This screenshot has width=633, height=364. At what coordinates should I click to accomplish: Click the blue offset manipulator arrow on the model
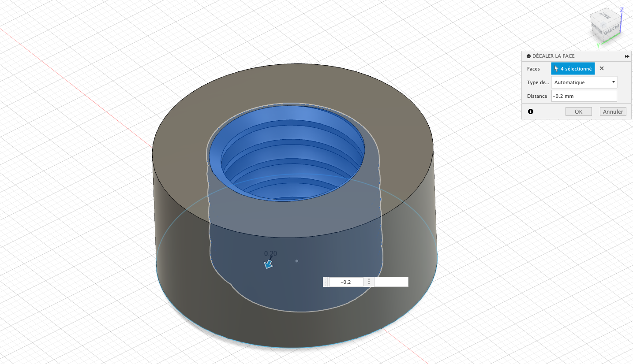[x=268, y=264]
